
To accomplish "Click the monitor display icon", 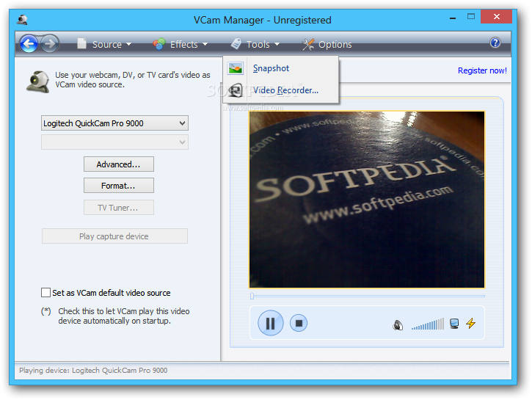I will tap(454, 324).
